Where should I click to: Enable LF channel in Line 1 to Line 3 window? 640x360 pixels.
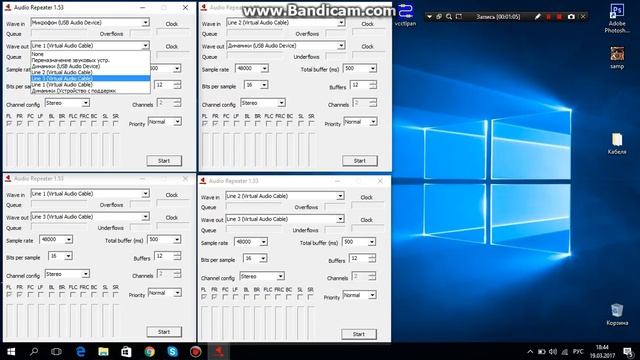tap(41, 294)
